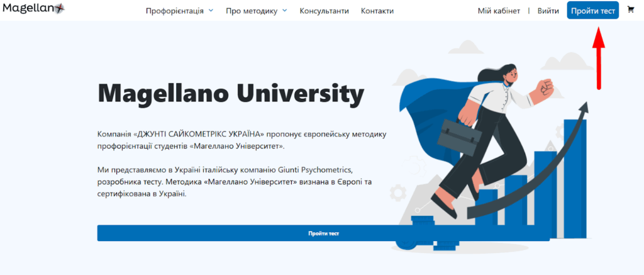This screenshot has width=644, height=275.
Task: Click the gear icon in illustration background
Action: coord(397,193)
